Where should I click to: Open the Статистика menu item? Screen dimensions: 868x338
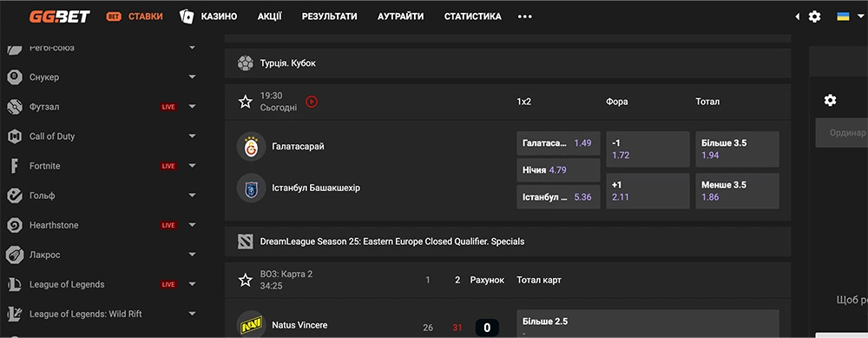coord(473,17)
